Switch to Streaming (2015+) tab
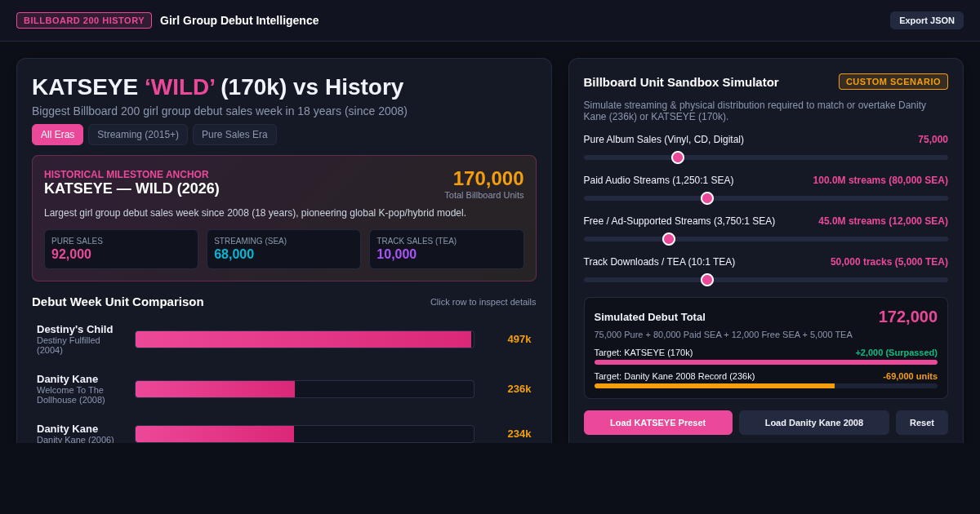The width and height of the screenshot is (980, 514). [x=138, y=135]
